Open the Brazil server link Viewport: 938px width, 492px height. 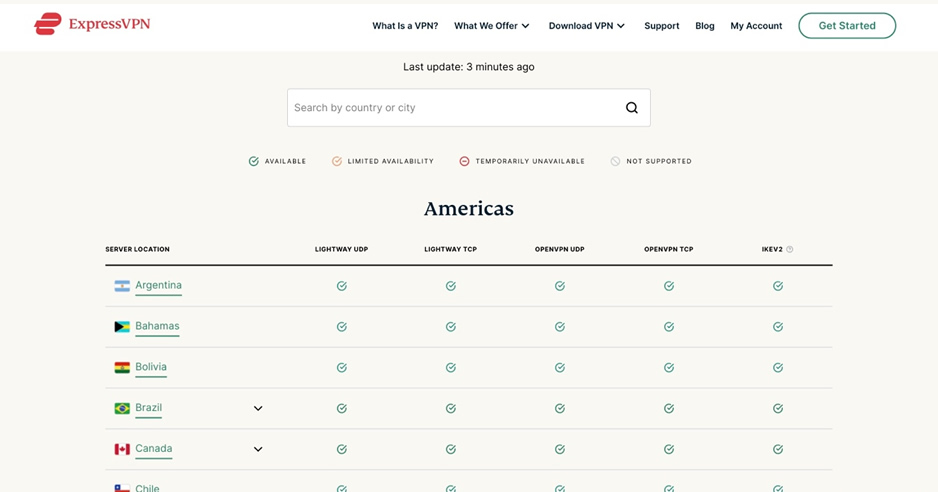pyautogui.click(x=148, y=408)
